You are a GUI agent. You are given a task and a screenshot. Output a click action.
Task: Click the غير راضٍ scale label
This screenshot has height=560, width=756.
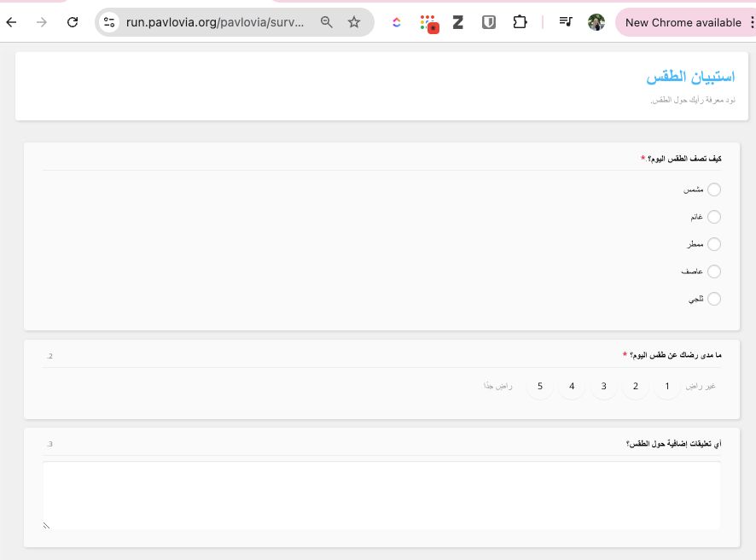[701, 387]
